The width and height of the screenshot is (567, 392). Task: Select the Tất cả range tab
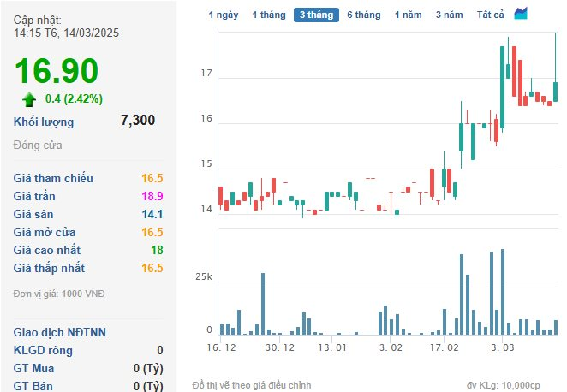pyautogui.click(x=491, y=15)
